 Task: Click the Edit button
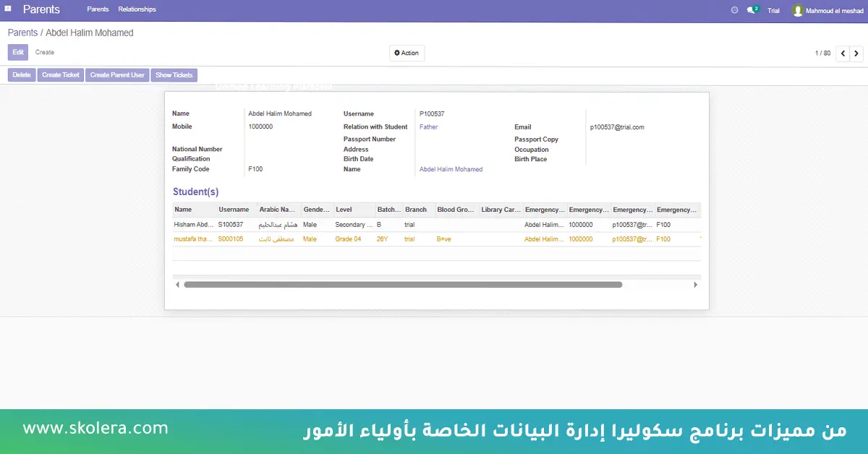click(18, 52)
